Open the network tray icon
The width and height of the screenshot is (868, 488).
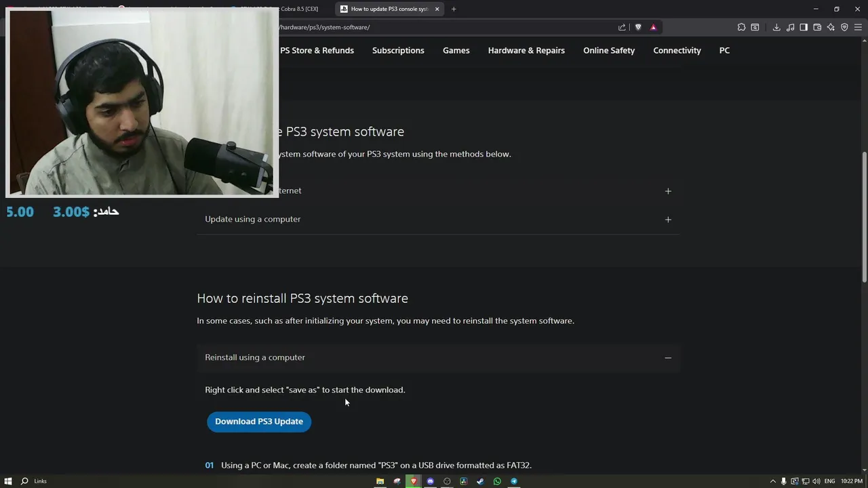(x=805, y=481)
